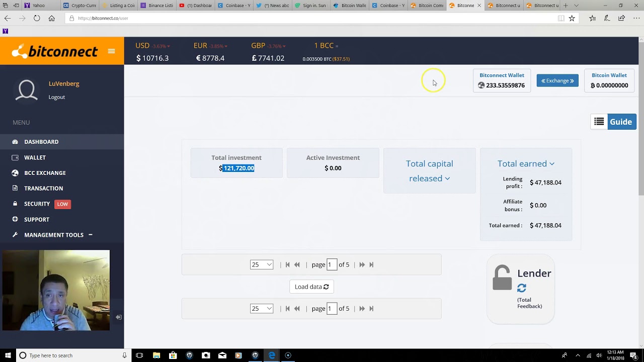Click the Lender refresh icon
The width and height of the screenshot is (644, 362).
click(522, 288)
